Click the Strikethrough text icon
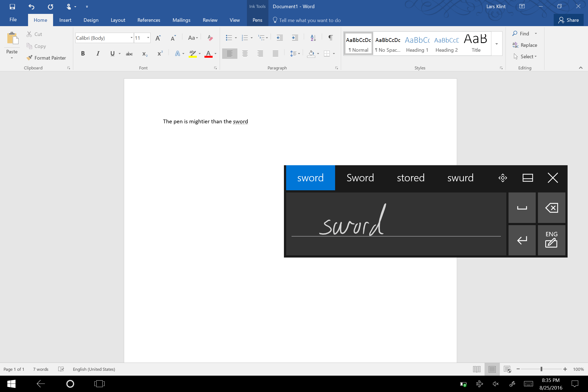The width and height of the screenshot is (588, 392). [x=130, y=54]
